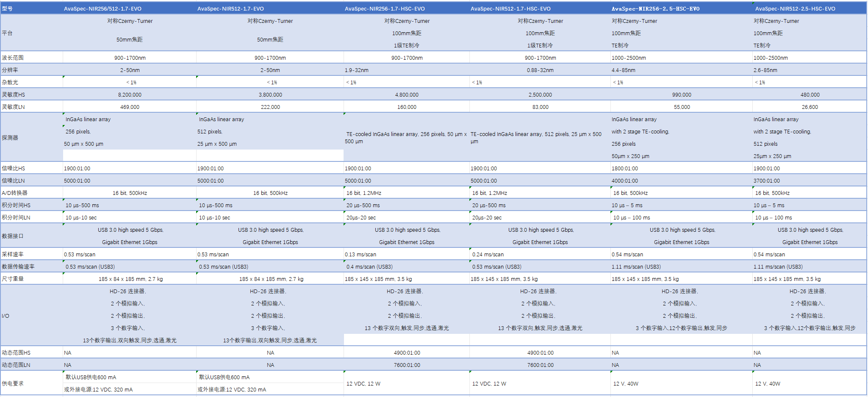Select the sensitivity cell 4,800,000
Screen dimensions: 868x397
[407, 94]
